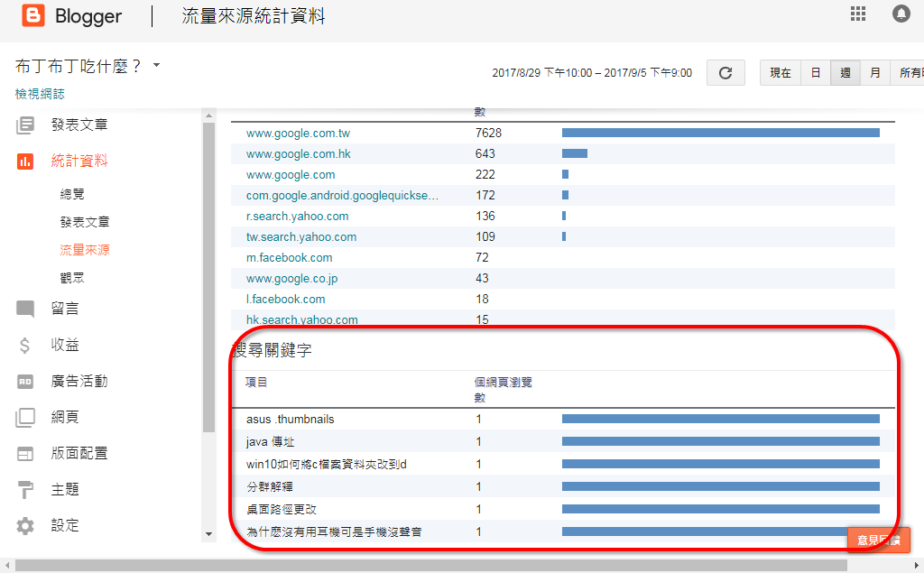Click the hk.search.yahoo.com referrer link
This screenshot has height=573, width=924.
(301, 319)
